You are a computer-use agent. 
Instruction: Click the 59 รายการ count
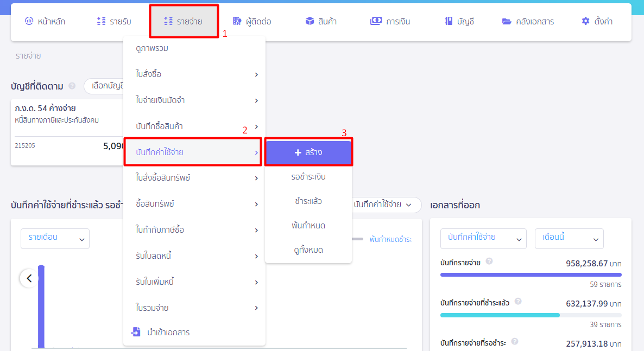606,284
